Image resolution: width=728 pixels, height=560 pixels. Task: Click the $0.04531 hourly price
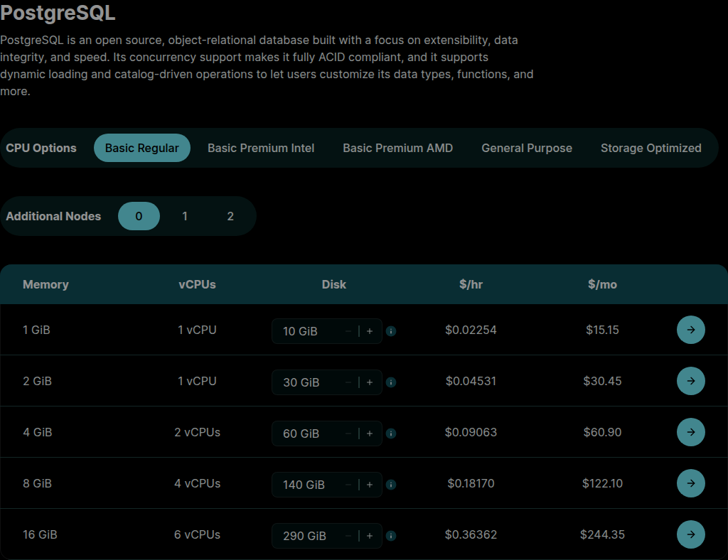tap(471, 381)
